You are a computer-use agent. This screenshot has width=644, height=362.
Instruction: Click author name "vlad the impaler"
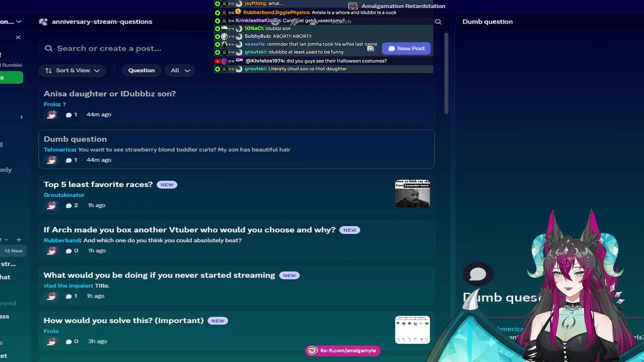(x=68, y=286)
